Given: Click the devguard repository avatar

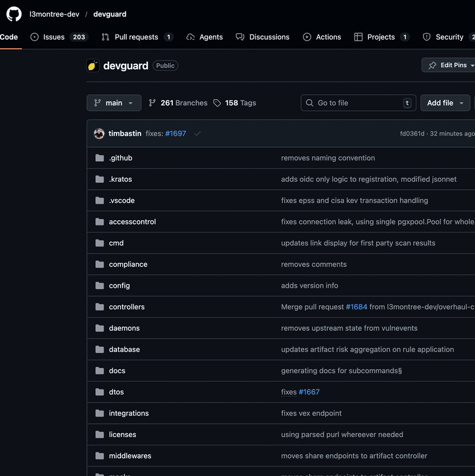Looking at the screenshot, I should point(93,65).
